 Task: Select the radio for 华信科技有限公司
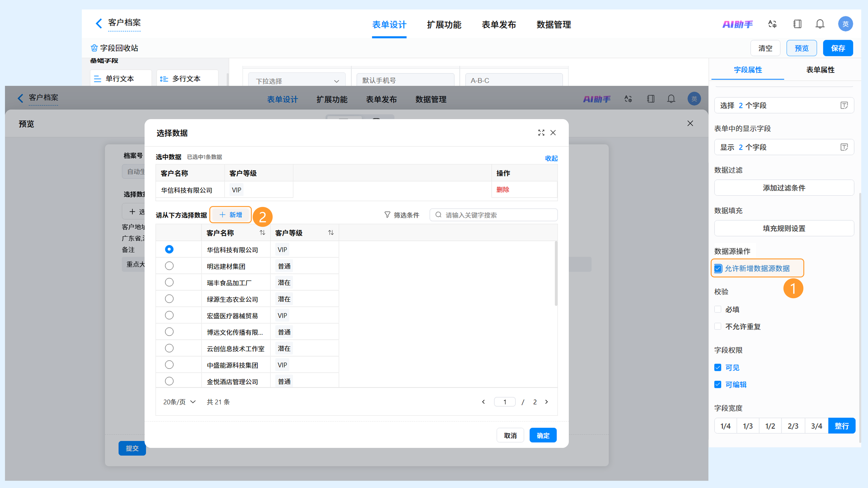[169, 249]
